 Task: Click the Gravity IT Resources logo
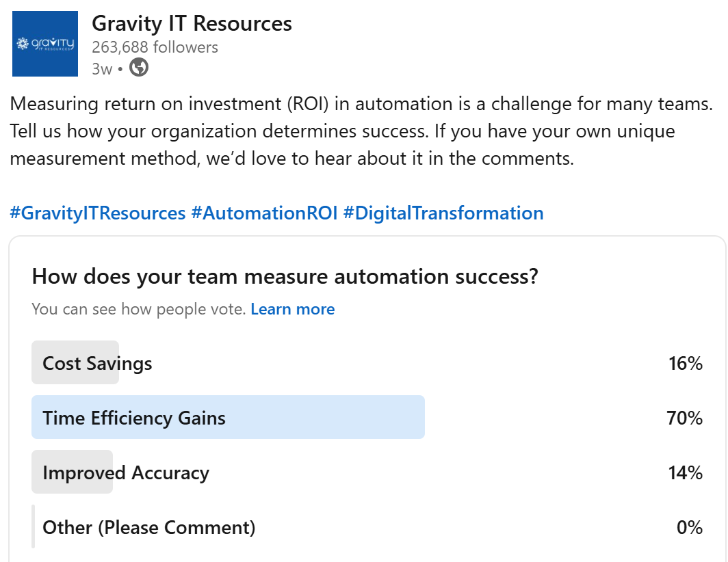click(46, 44)
